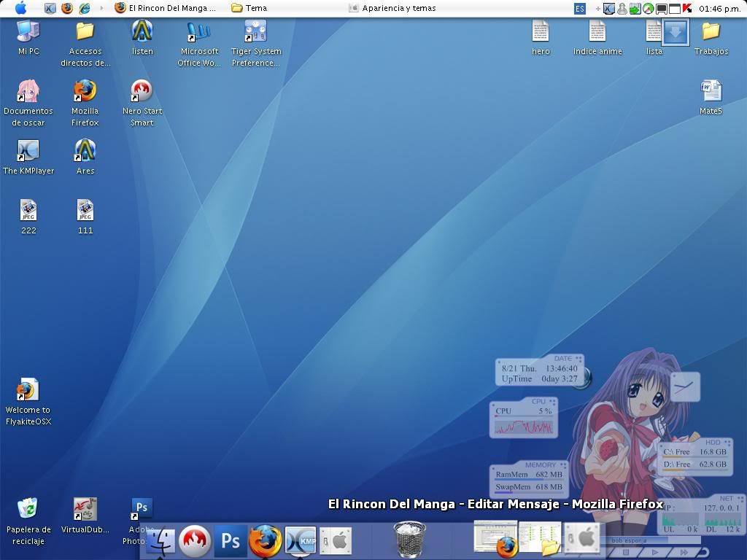Image resolution: width=747 pixels, height=560 pixels.
Task: Open the wire trash can in dock
Action: (410, 539)
